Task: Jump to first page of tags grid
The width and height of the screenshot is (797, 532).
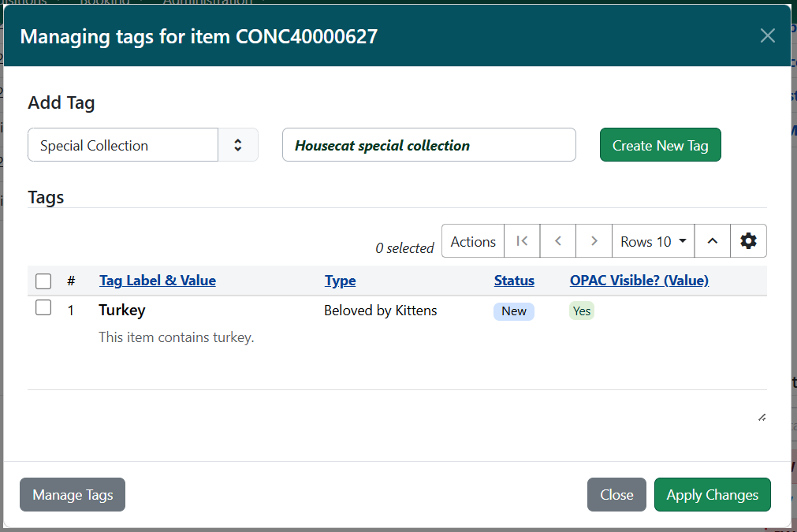Action: click(x=522, y=241)
